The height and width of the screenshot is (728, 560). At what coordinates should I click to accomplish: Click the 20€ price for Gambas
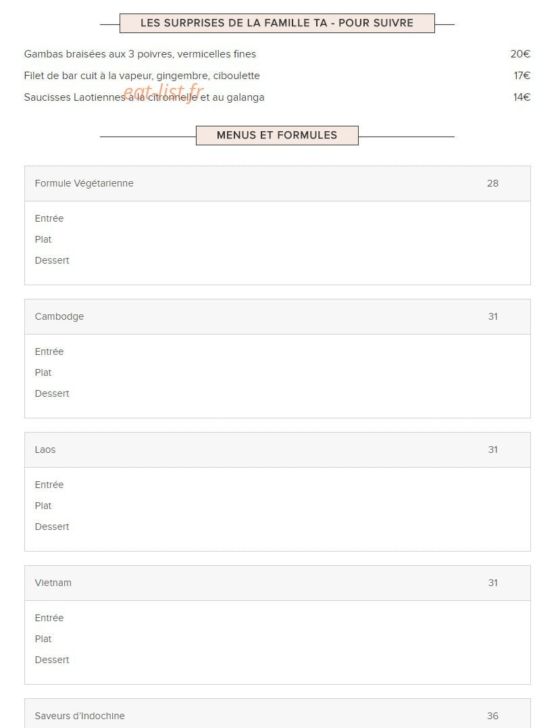[520, 54]
